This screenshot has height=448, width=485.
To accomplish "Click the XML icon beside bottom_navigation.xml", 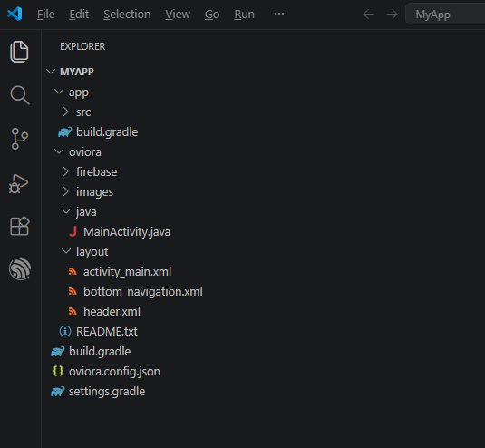I will pos(73,291).
